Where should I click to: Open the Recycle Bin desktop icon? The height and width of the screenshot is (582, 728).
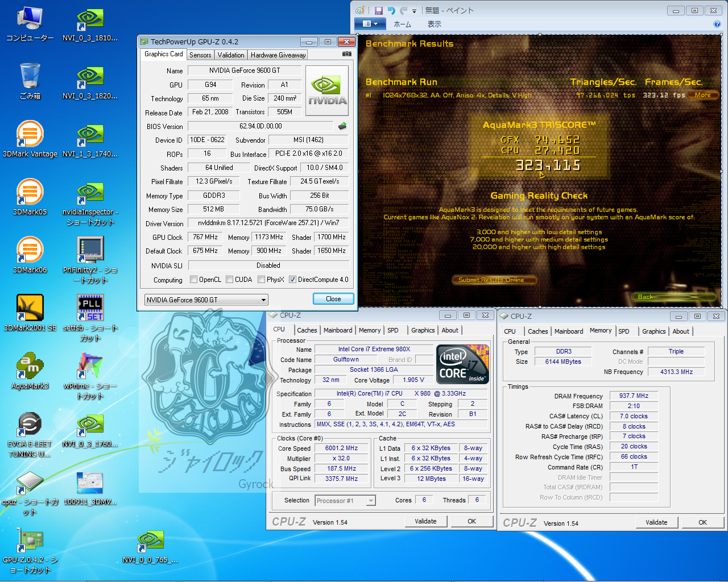30,82
